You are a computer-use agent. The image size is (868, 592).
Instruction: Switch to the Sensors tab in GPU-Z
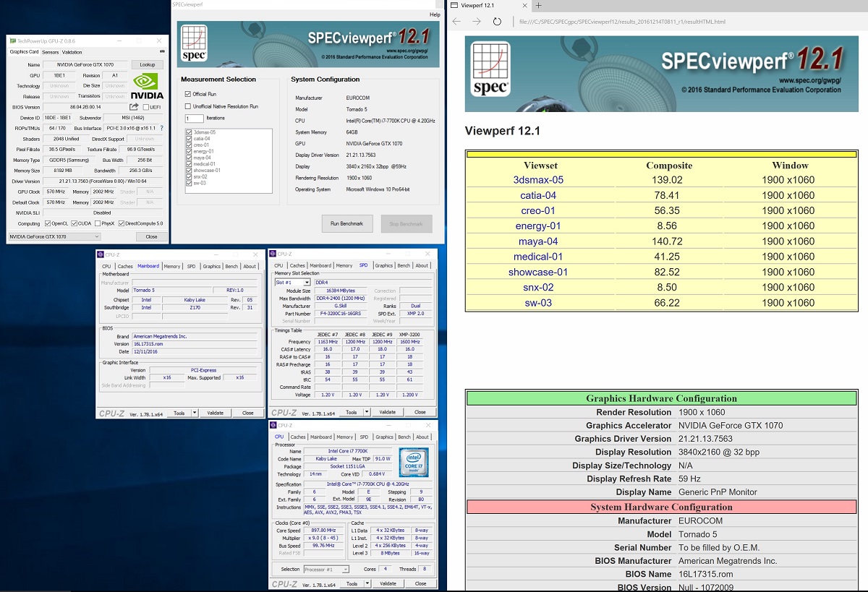click(x=50, y=52)
